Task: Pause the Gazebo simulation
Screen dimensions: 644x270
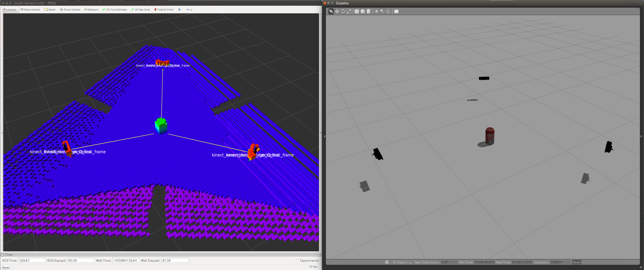Action: pyautogui.click(x=387, y=262)
